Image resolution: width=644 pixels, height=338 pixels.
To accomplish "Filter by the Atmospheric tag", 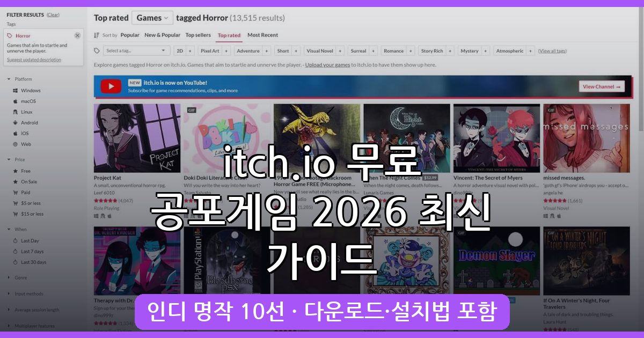I will pyautogui.click(x=510, y=51).
